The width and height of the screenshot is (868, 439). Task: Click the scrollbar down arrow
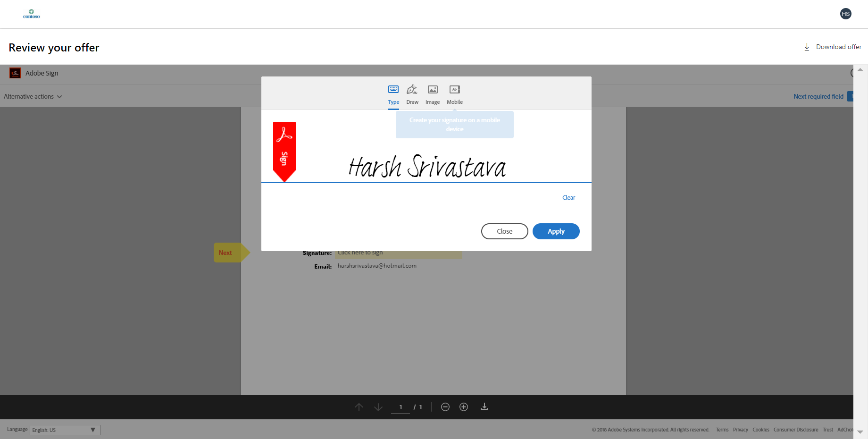click(860, 431)
